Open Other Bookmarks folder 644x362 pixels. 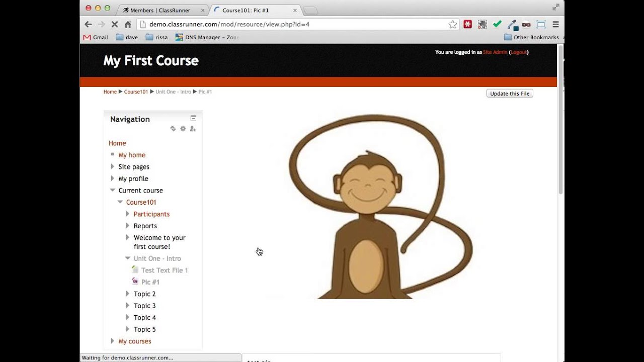[x=531, y=37]
